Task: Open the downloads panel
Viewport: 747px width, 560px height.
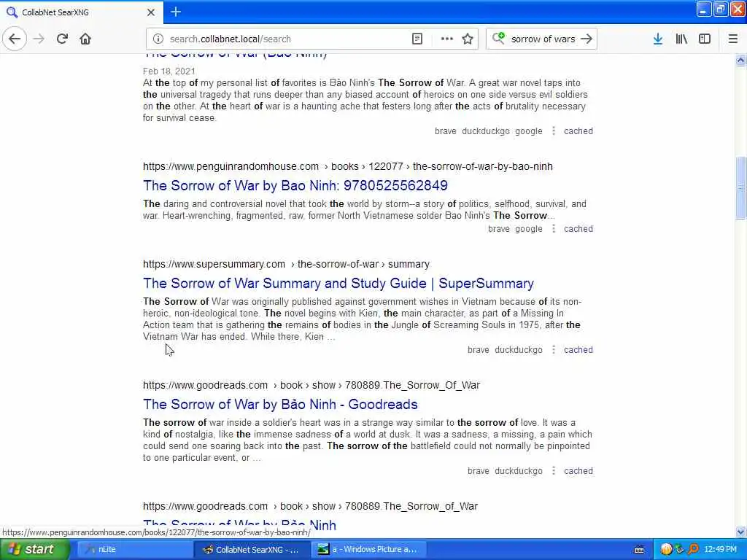Action: 658,39
